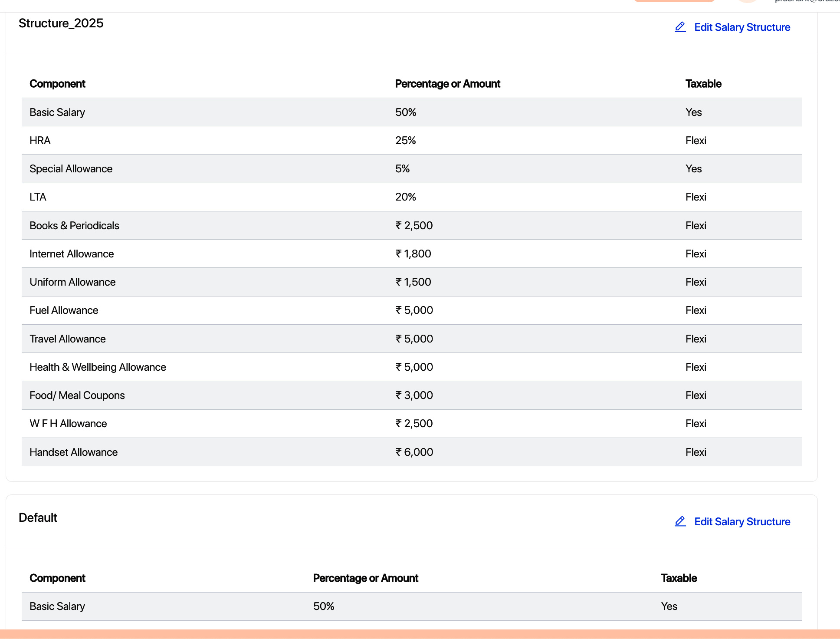Click Handset Allowance amount ₹ 6,000
840x639 pixels.
[x=414, y=452]
